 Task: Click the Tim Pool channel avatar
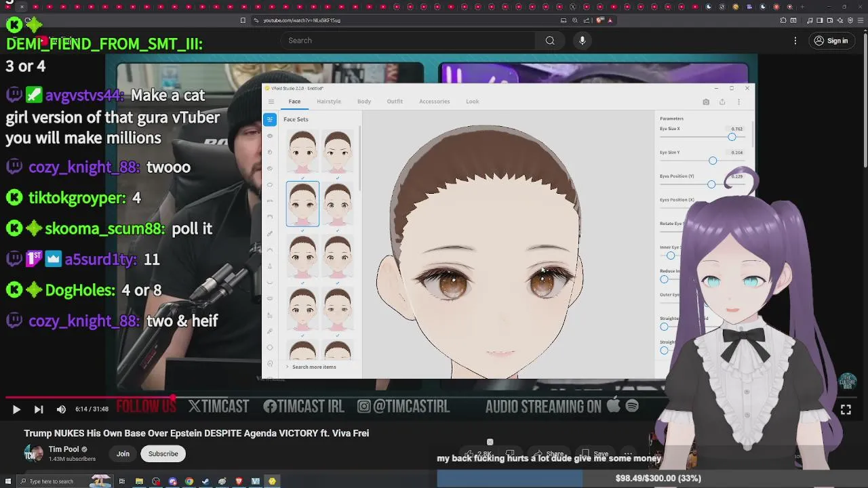(x=33, y=453)
